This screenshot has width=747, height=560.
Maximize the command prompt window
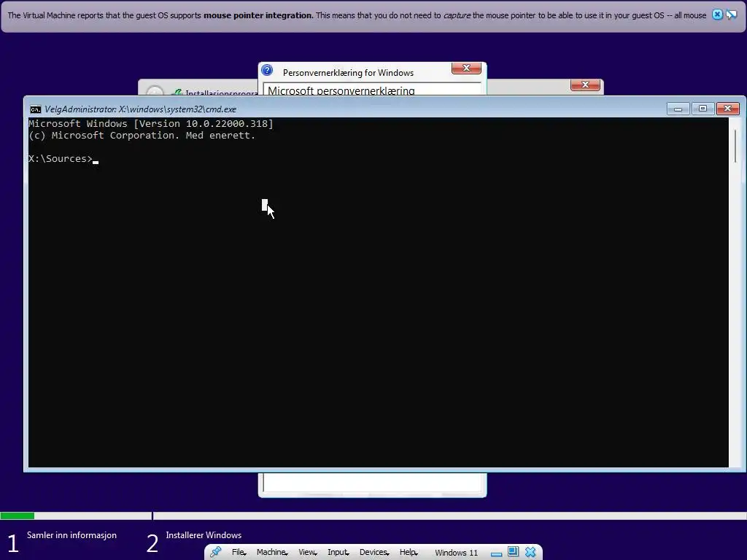tap(703, 109)
